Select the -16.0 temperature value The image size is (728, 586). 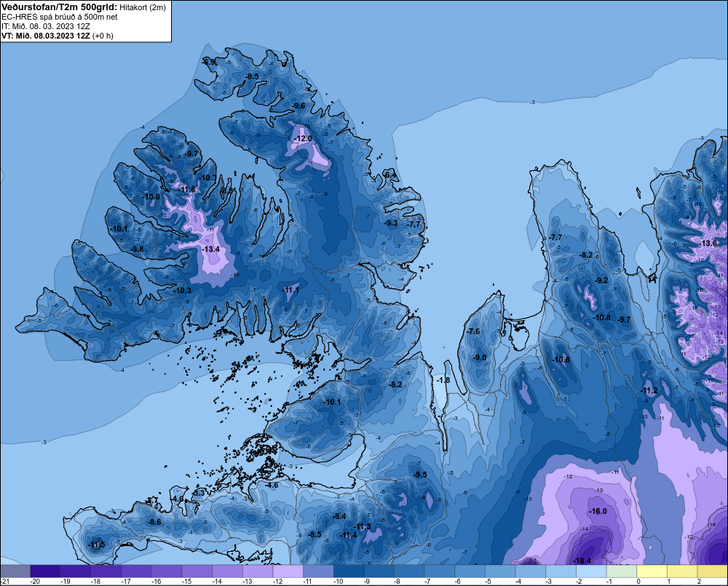click(x=598, y=512)
